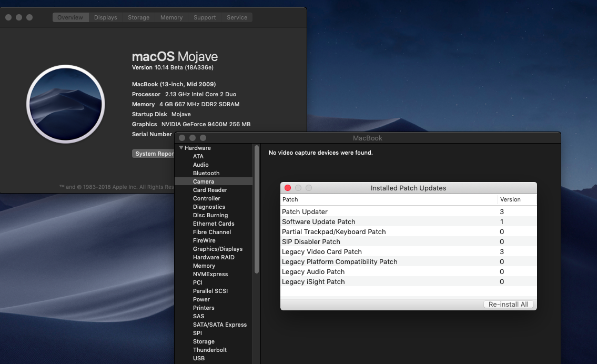Select ATA in the hardware list
The width and height of the screenshot is (597, 364).
click(x=198, y=156)
